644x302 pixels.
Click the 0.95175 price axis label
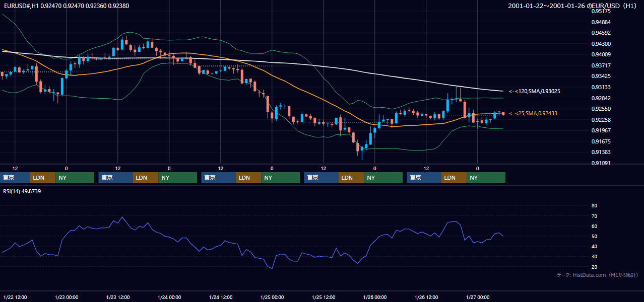pyautogui.click(x=601, y=12)
